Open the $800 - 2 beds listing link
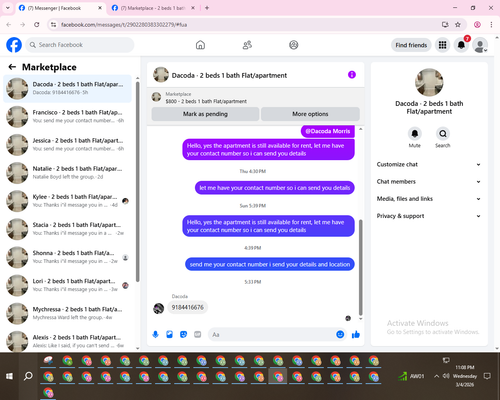The width and height of the screenshot is (500, 400). point(206,101)
